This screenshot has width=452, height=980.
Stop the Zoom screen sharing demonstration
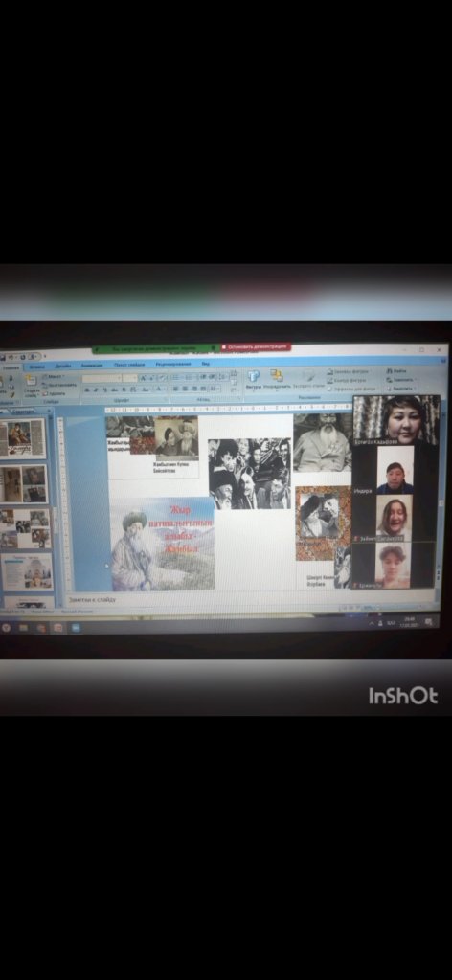[255, 346]
